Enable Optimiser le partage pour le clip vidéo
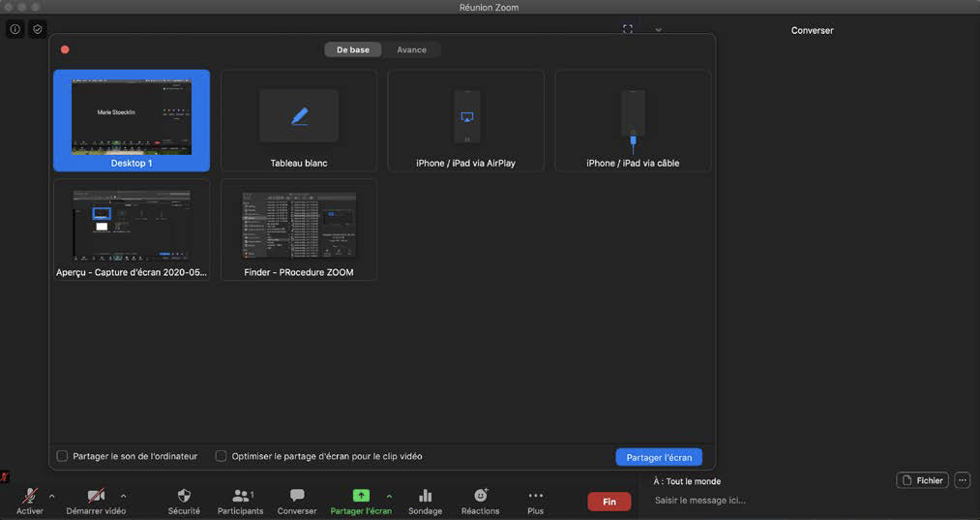 pos(222,456)
